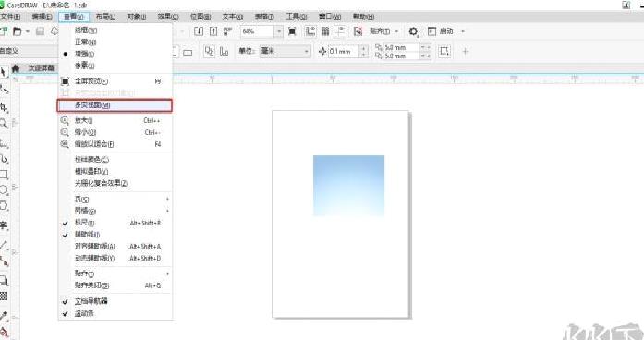The image size is (644, 340).
Task: Open dropdown arrow next to Open icon
Action: (28, 31)
